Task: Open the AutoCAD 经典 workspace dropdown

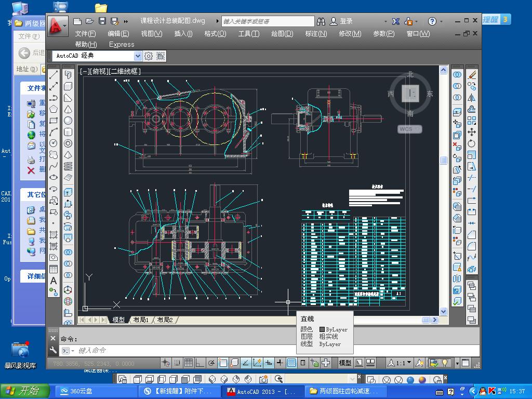Action: coord(138,56)
